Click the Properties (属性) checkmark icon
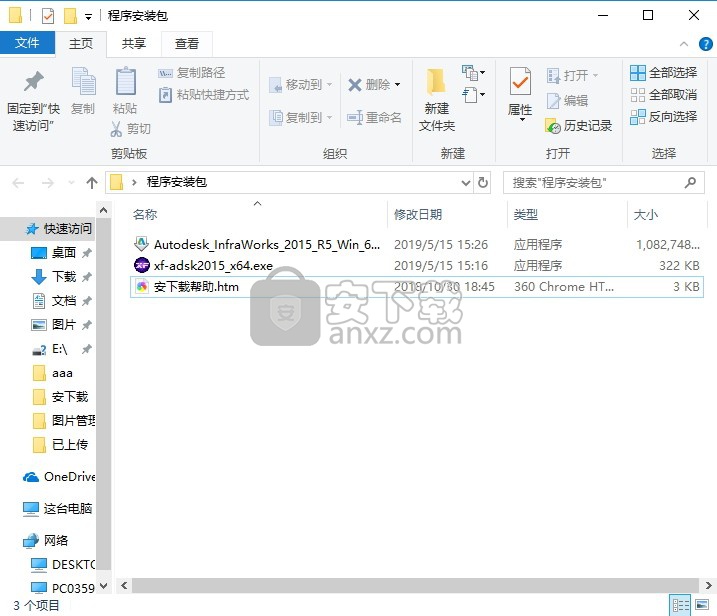717x616 pixels. click(x=520, y=82)
